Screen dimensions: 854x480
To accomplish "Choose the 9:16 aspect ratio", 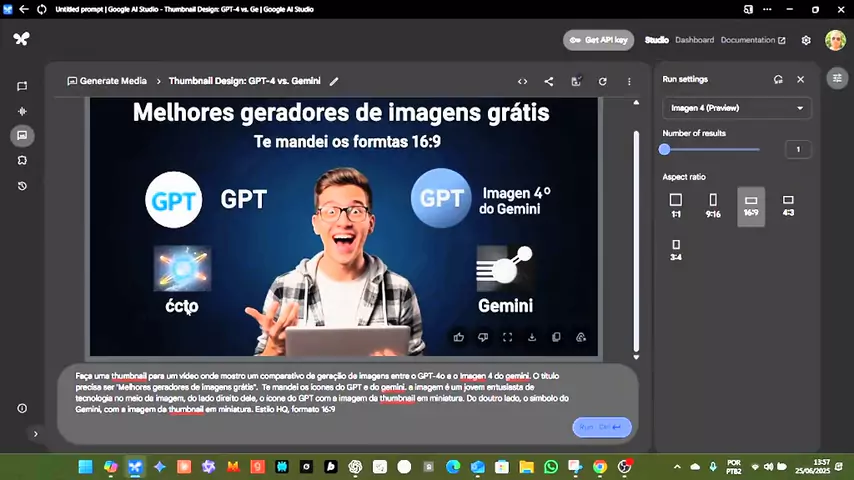I will tap(713, 205).
